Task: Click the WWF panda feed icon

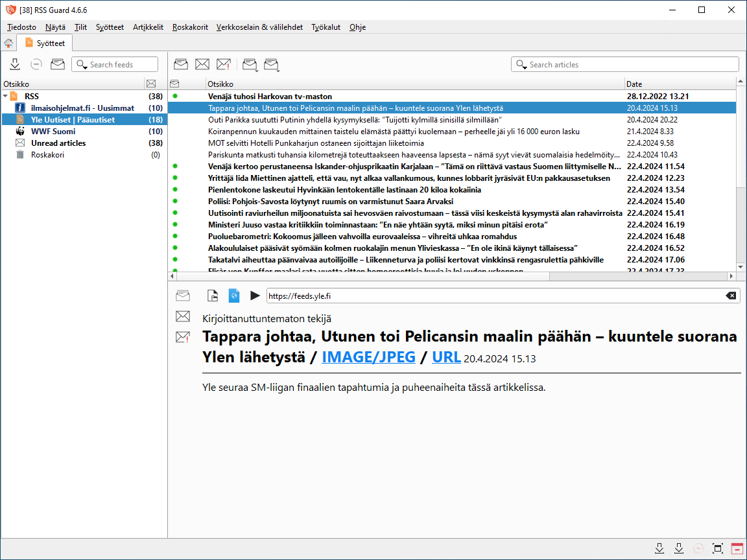Action: (x=20, y=132)
